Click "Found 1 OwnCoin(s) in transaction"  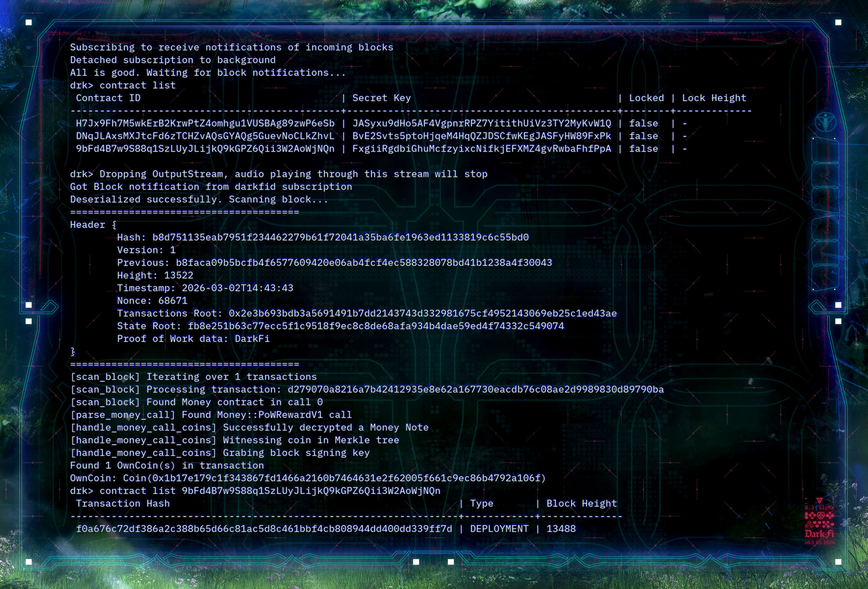[x=167, y=466]
